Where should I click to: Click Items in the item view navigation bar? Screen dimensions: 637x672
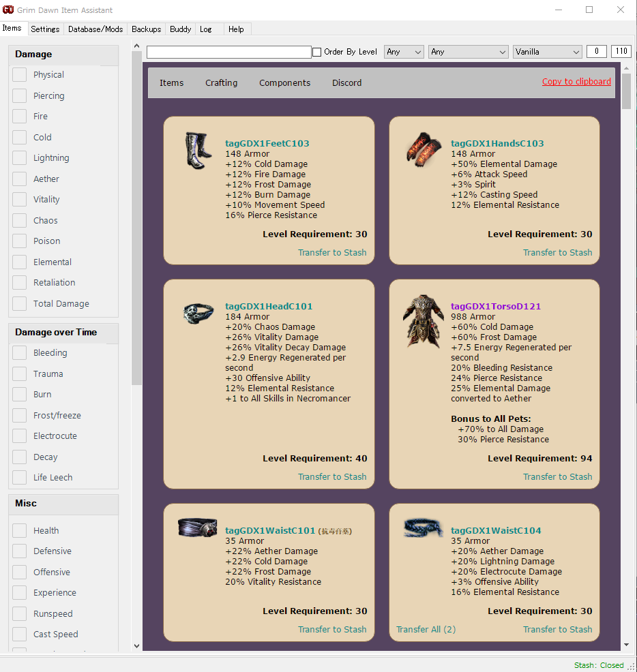(x=172, y=82)
